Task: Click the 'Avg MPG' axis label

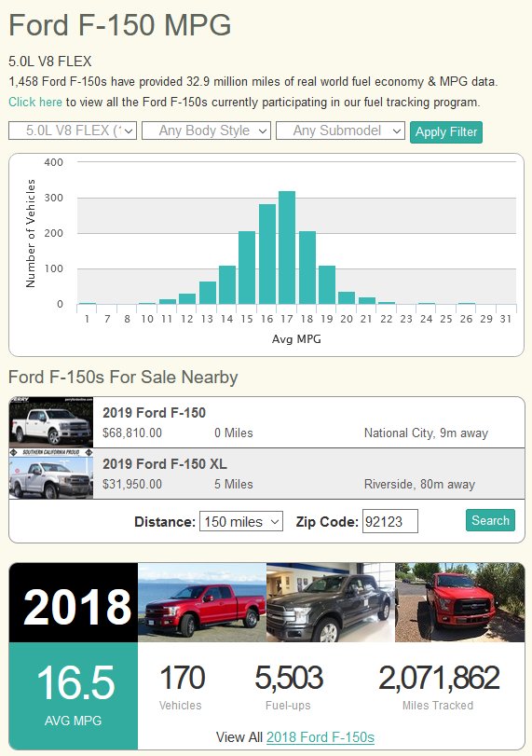Action: pyautogui.click(x=296, y=339)
